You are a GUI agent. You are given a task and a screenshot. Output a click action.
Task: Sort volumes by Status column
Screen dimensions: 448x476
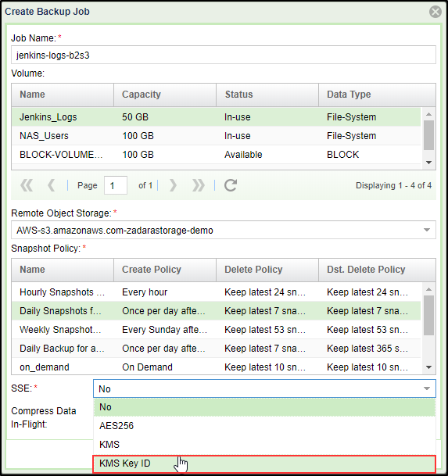click(267, 95)
